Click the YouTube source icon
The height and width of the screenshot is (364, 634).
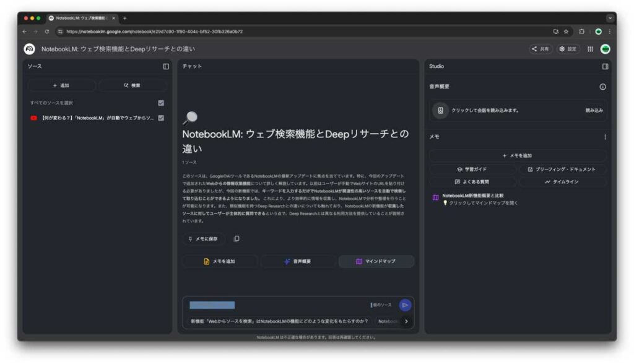pos(33,118)
